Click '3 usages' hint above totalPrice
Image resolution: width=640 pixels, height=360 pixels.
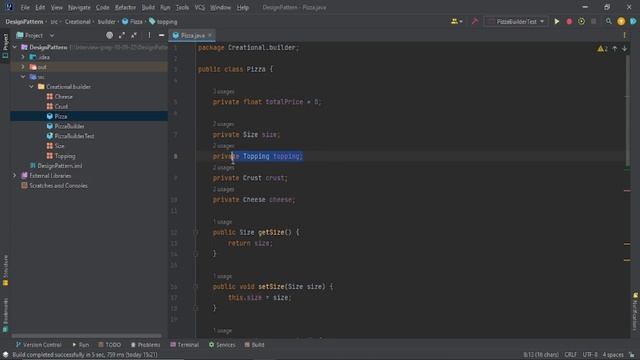[223, 91]
